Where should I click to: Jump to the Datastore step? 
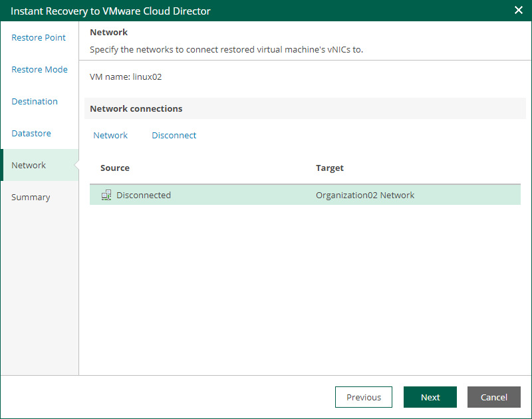(x=31, y=134)
